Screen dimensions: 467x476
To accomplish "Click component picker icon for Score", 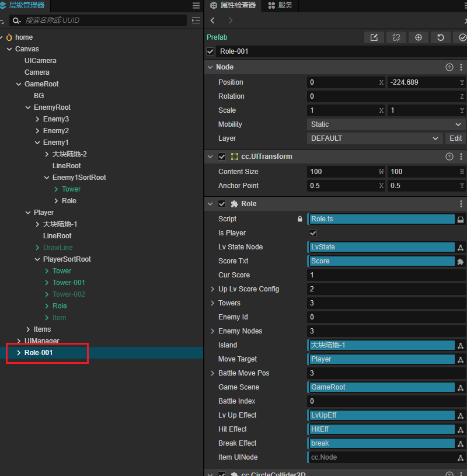I will tap(461, 262).
